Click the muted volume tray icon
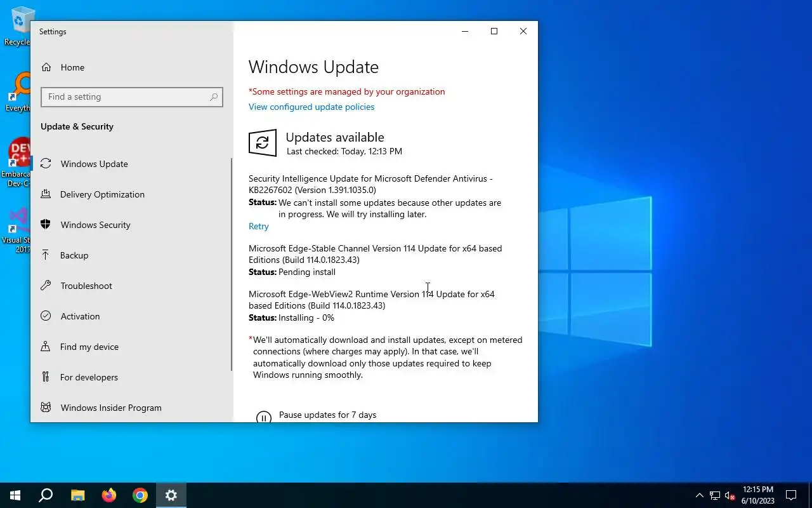 click(x=730, y=495)
